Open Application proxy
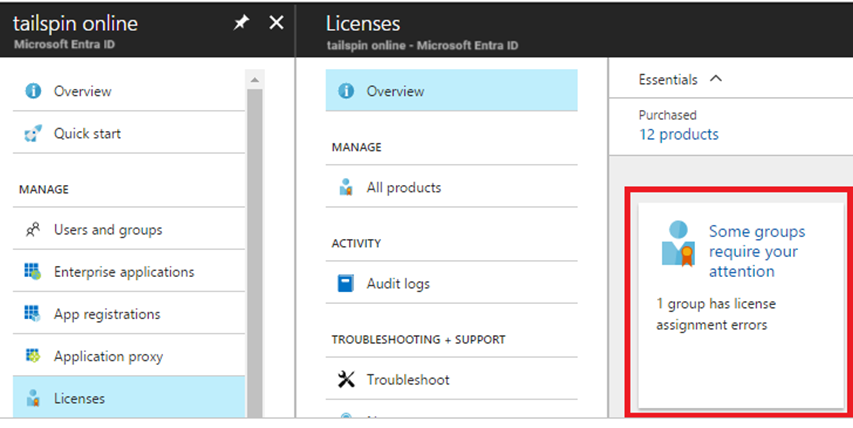This screenshot has height=428, width=853. pos(129,356)
